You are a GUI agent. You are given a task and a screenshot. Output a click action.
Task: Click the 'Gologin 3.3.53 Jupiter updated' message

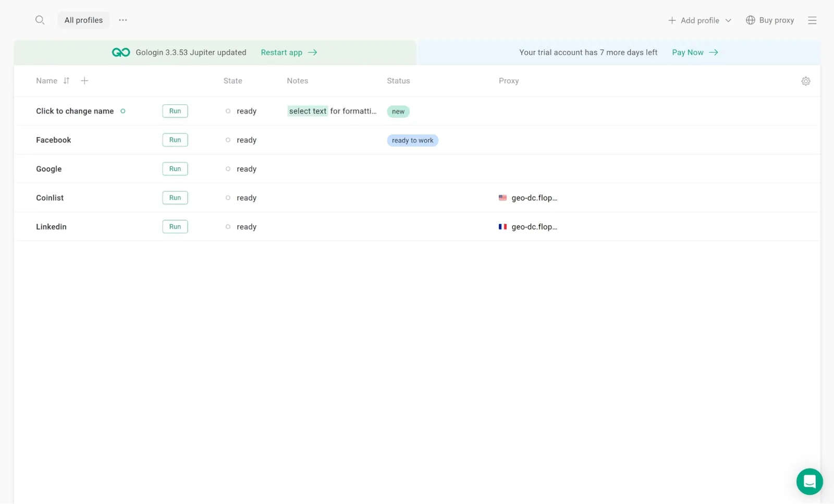(x=191, y=53)
